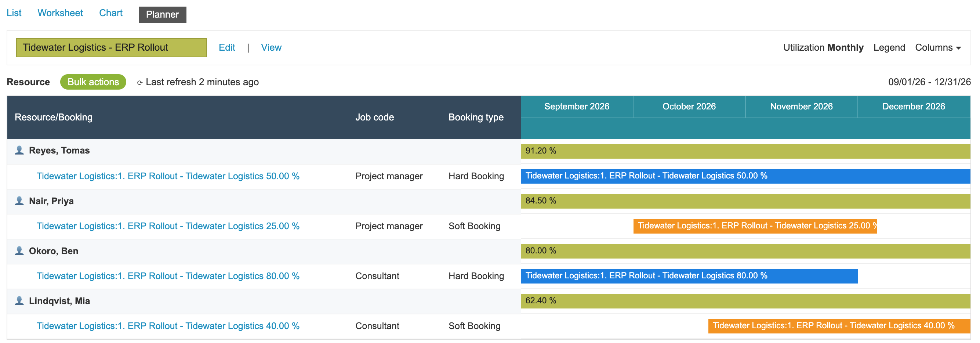Click the Resource label
Image resolution: width=980 pixels, height=343 pixels.
click(28, 82)
